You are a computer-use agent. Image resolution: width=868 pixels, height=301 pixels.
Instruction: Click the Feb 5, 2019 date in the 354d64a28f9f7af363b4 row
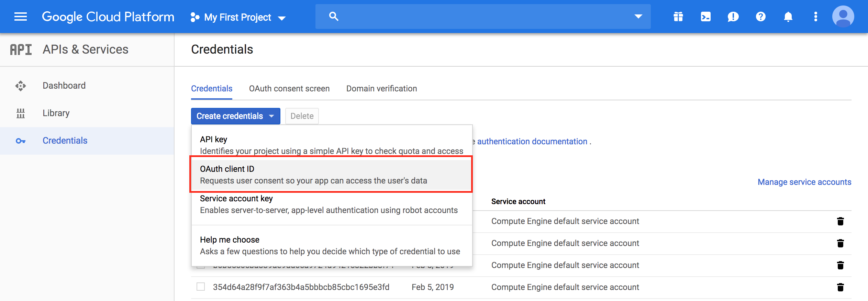tap(433, 287)
